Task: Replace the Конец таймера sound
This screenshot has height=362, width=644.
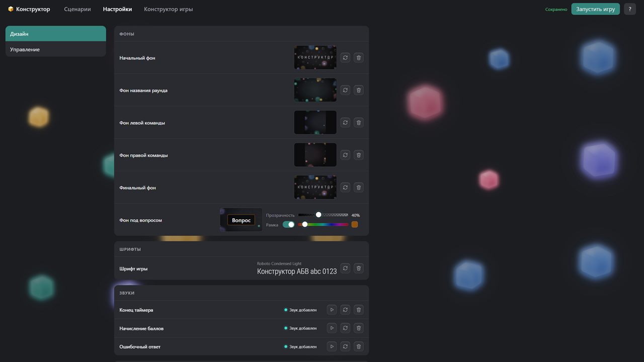Action: pyautogui.click(x=345, y=310)
